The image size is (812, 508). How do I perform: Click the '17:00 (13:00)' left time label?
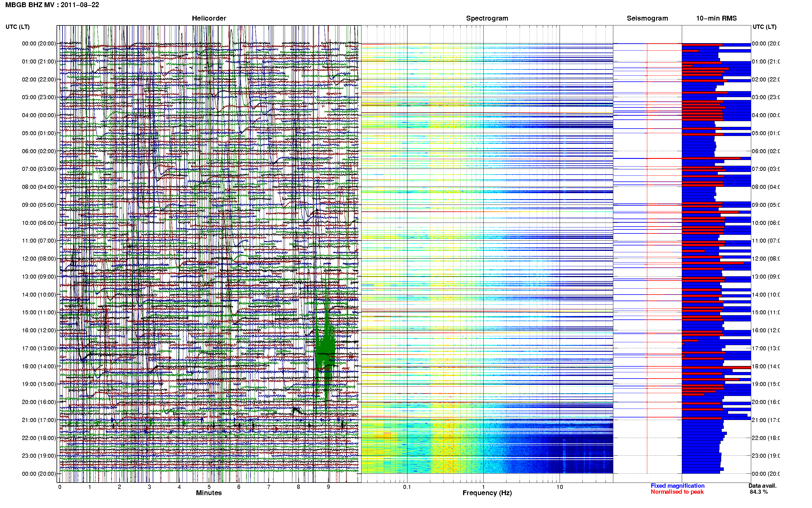point(39,348)
